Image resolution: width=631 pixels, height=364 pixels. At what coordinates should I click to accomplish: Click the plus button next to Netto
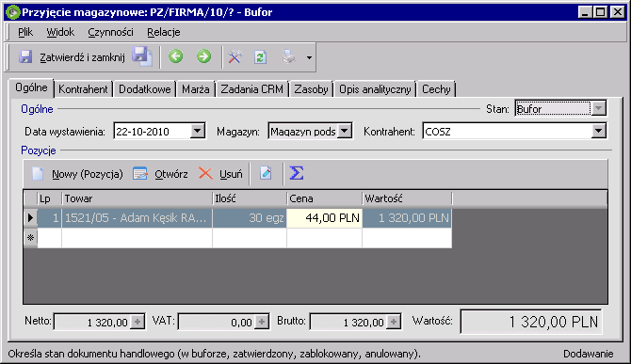138,322
